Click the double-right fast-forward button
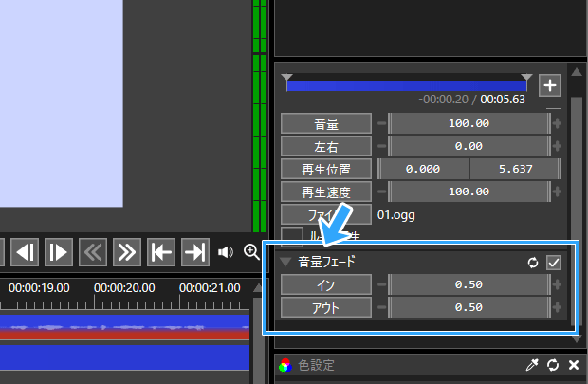 pyautogui.click(x=127, y=252)
